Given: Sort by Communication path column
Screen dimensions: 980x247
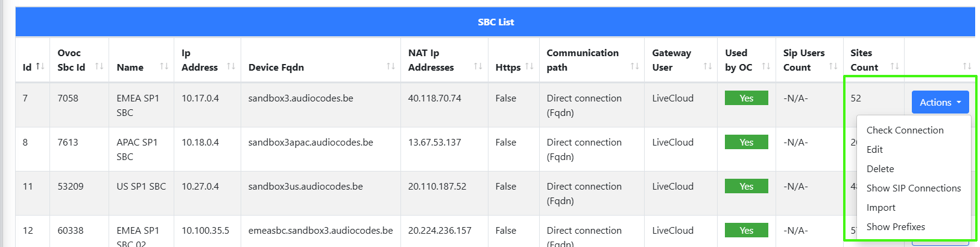Looking at the screenshot, I should [x=634, y=66].
